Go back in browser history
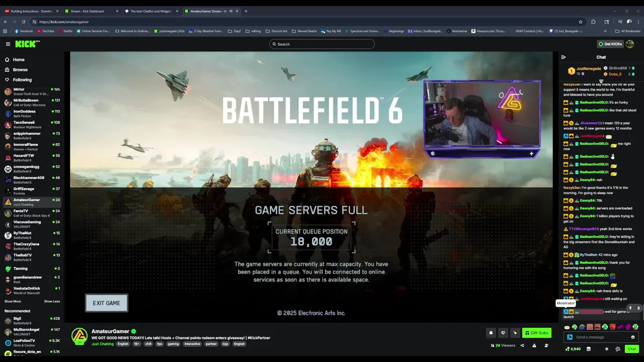Screen dimensions: 644x362 5,22
